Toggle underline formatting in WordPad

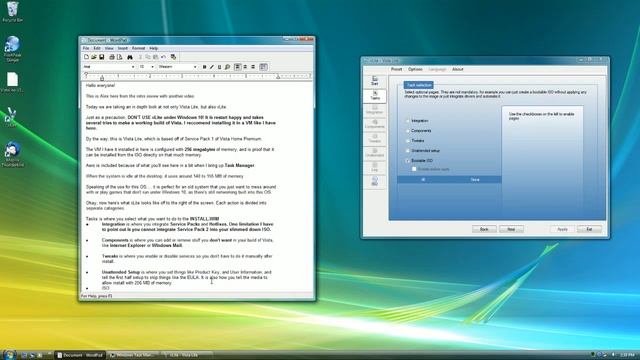click(x=219, y=67)
